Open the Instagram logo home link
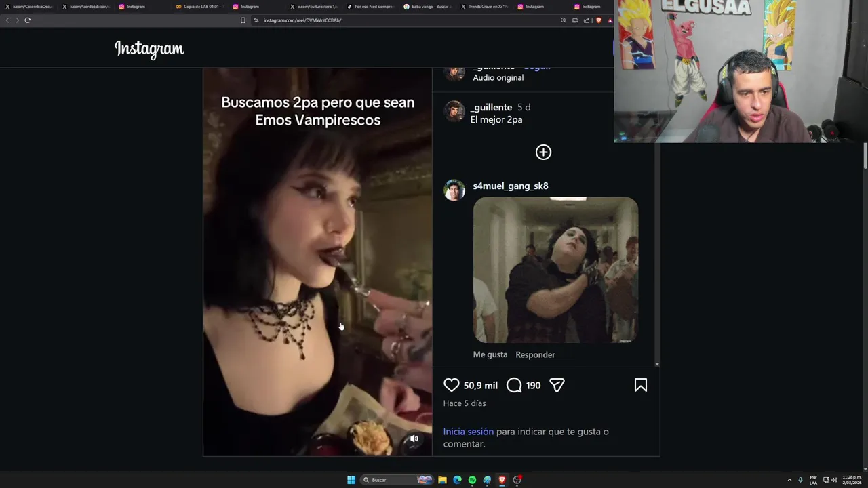The height and width of the screenshot is (488, 868). 149,49
